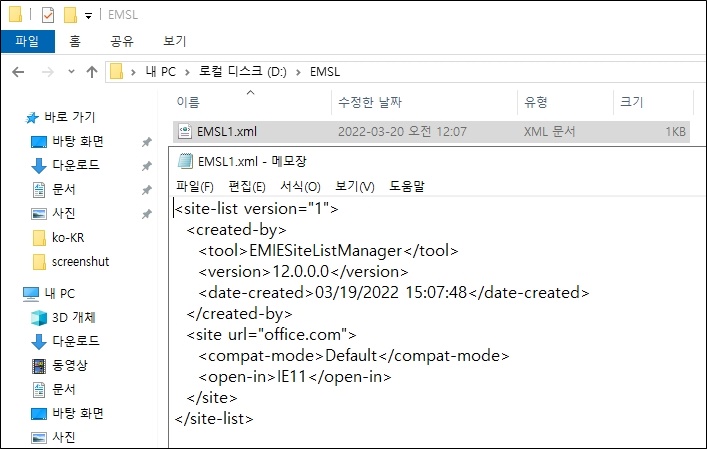Click the compat-mode Default line
Viewport: 707px width, 449px height.
[354, 356]
